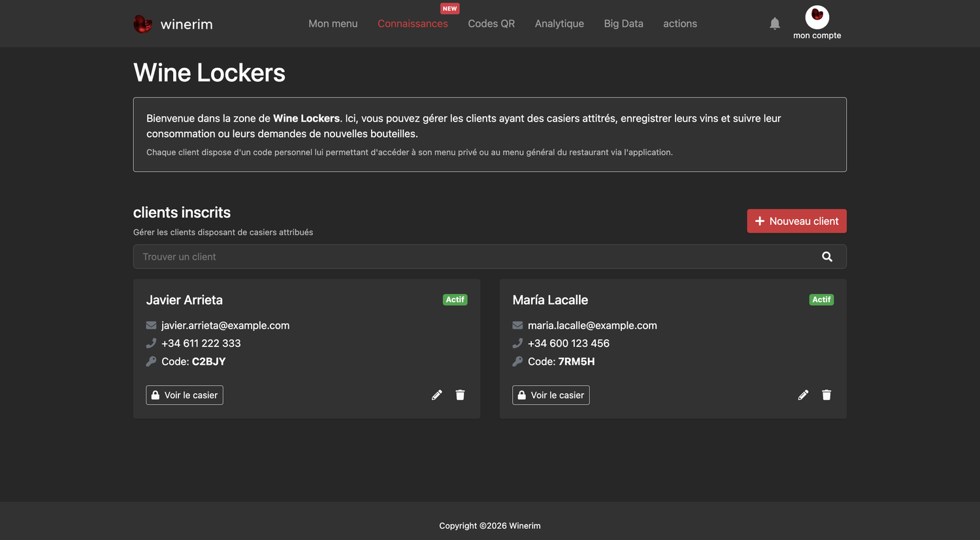View María Lacalle's casier
Image resolution: width=980 pixels, height=540 pixels.
tap(551, 395)
